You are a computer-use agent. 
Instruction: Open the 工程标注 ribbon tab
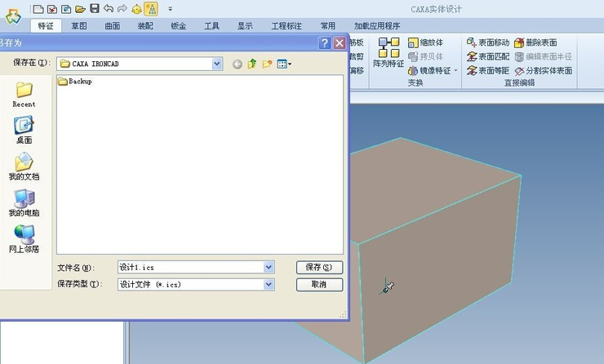(x=286, y=26)
